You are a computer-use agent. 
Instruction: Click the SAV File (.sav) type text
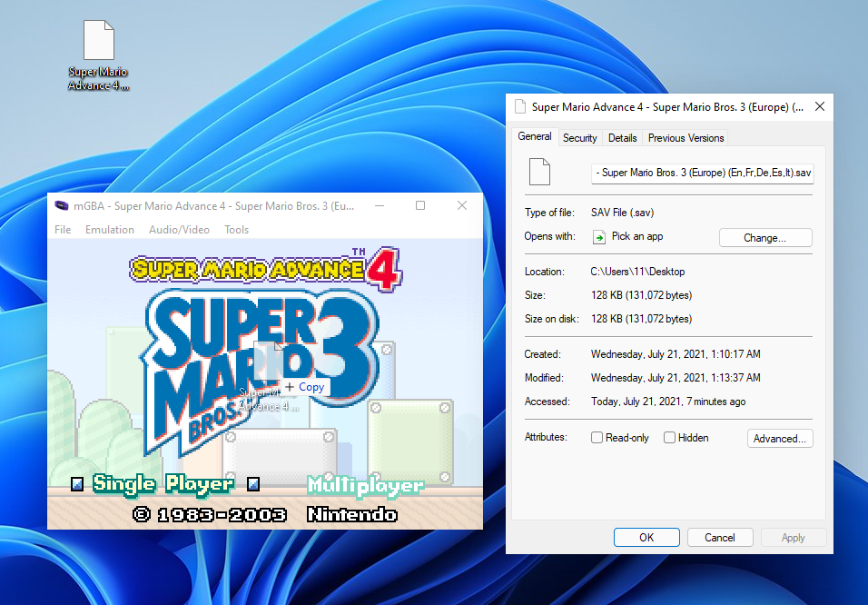click(x=622, y=213)
